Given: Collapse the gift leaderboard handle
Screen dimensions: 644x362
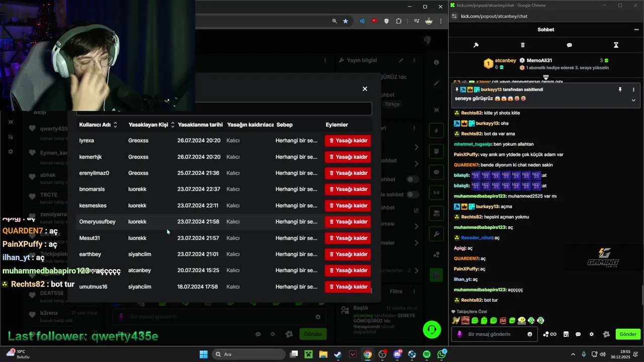Looking at the screenshot, I should point(546,77).
